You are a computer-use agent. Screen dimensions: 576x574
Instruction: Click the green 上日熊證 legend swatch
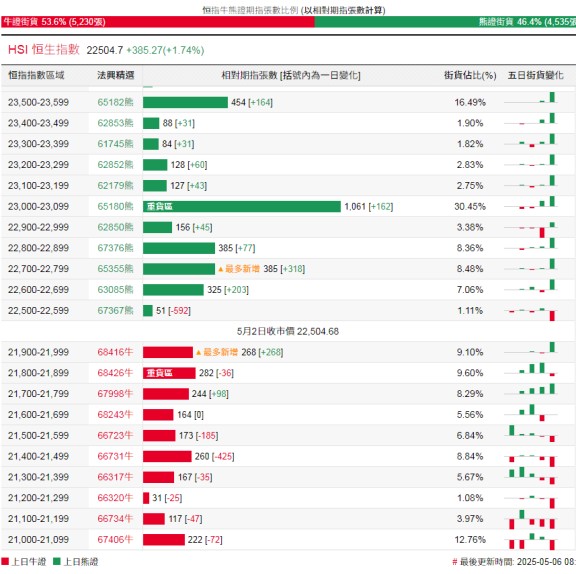coord(57,561)
